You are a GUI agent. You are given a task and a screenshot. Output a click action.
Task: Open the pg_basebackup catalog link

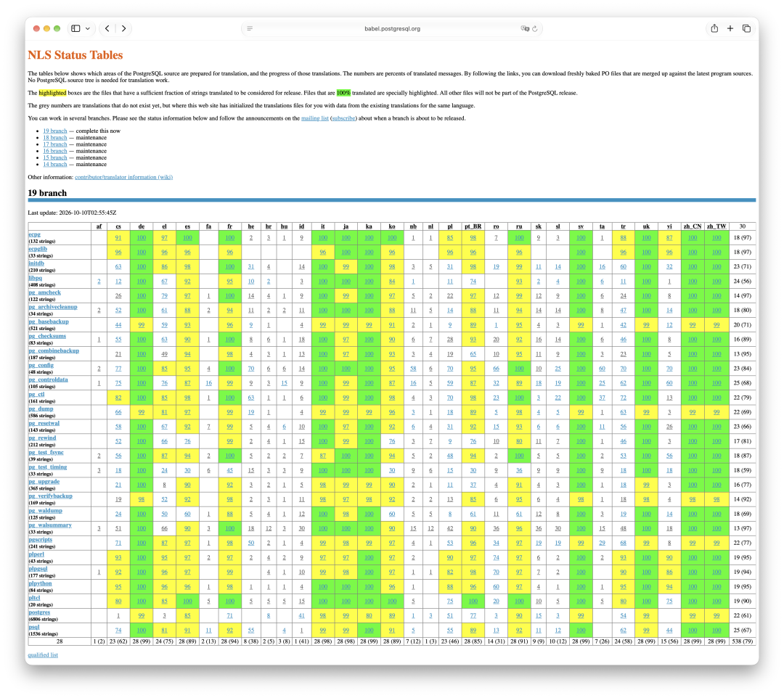[x=49, y=321]
